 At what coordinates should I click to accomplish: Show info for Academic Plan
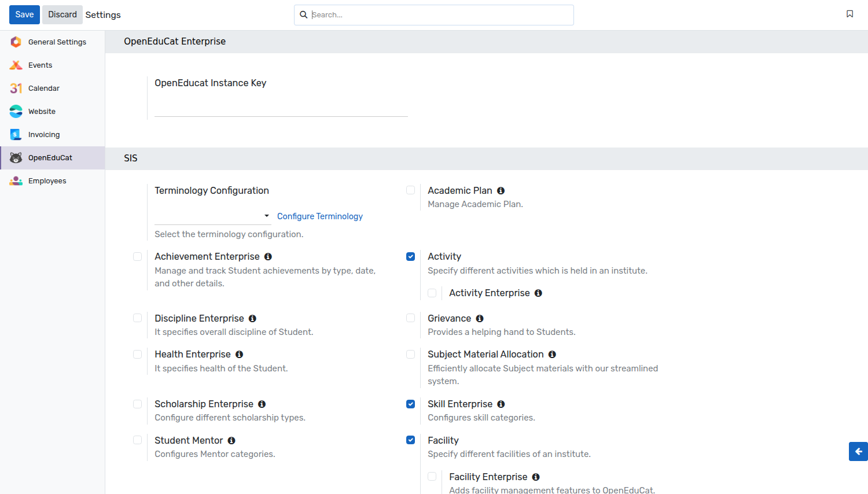501,191
